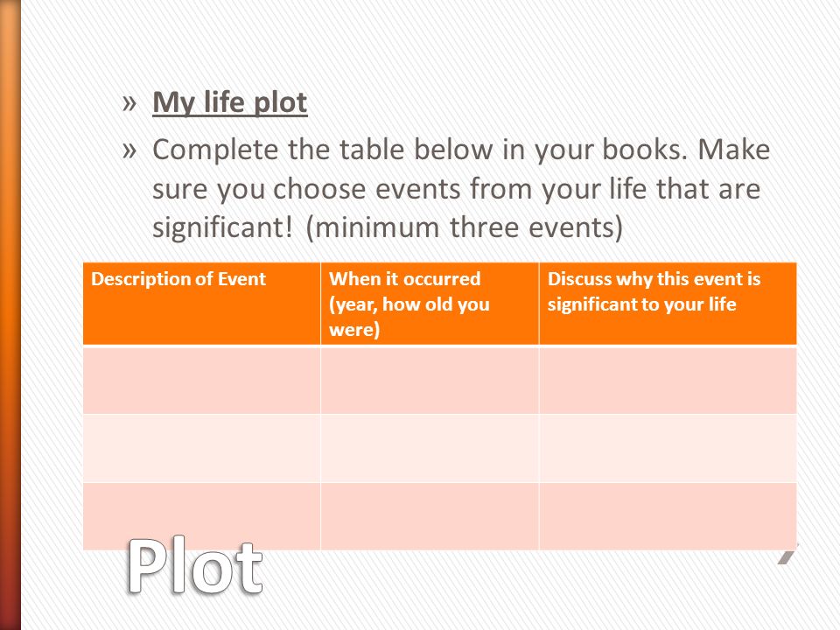Click the gray slash decoration at table corner
Image resolution: width=840 pixels, height=630 pixels.
point(788,554)
